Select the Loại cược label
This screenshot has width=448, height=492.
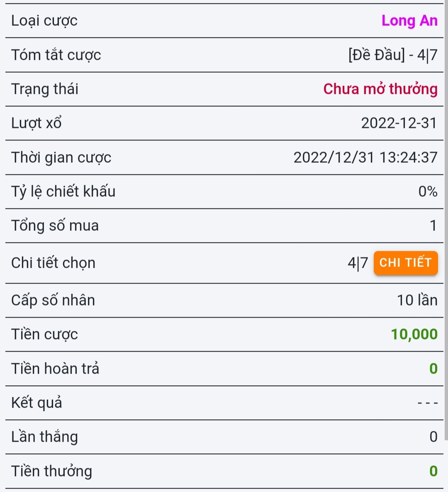tap(44, 21)
